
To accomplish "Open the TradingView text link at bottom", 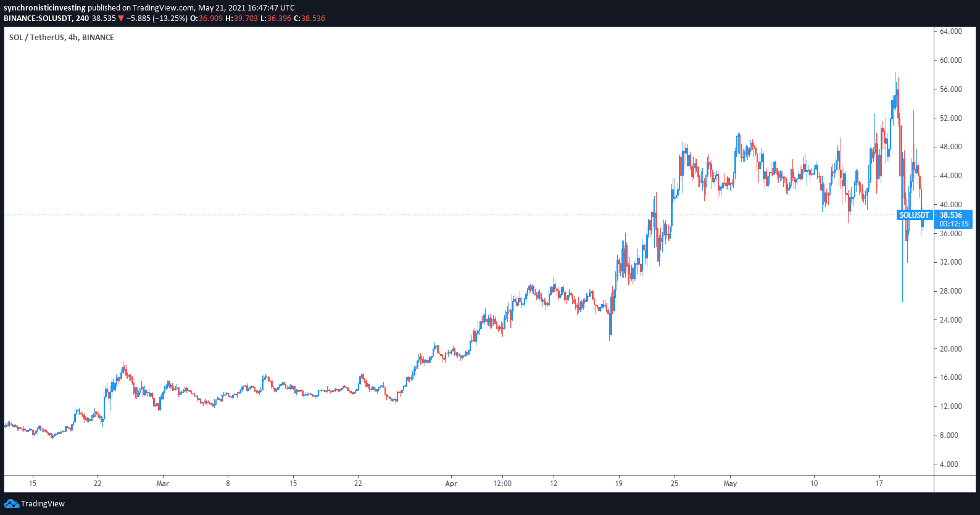I will tap(43, 504).
